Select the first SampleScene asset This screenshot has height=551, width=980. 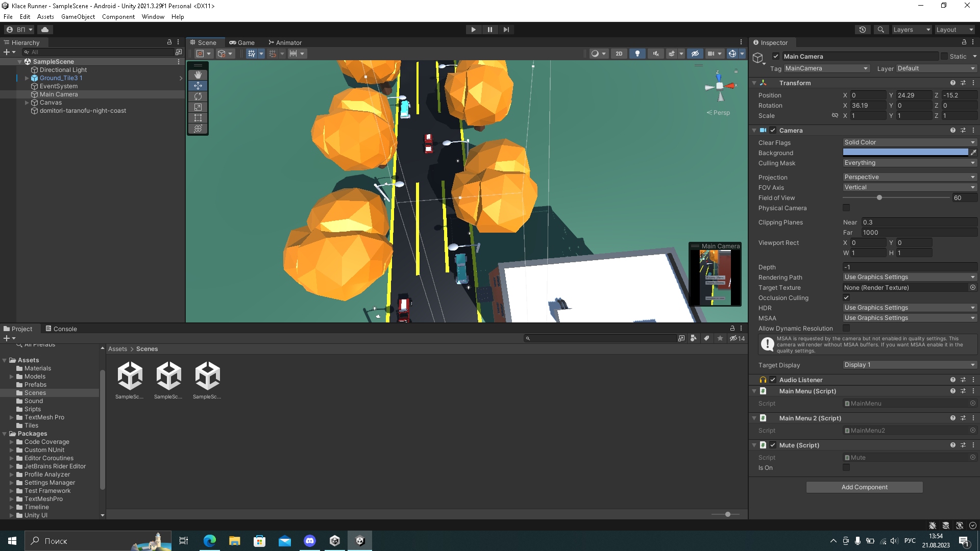[x=130, y=380]
